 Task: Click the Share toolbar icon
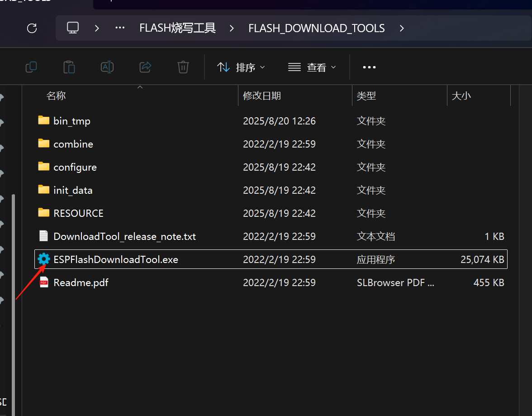[x=145, y=67]
